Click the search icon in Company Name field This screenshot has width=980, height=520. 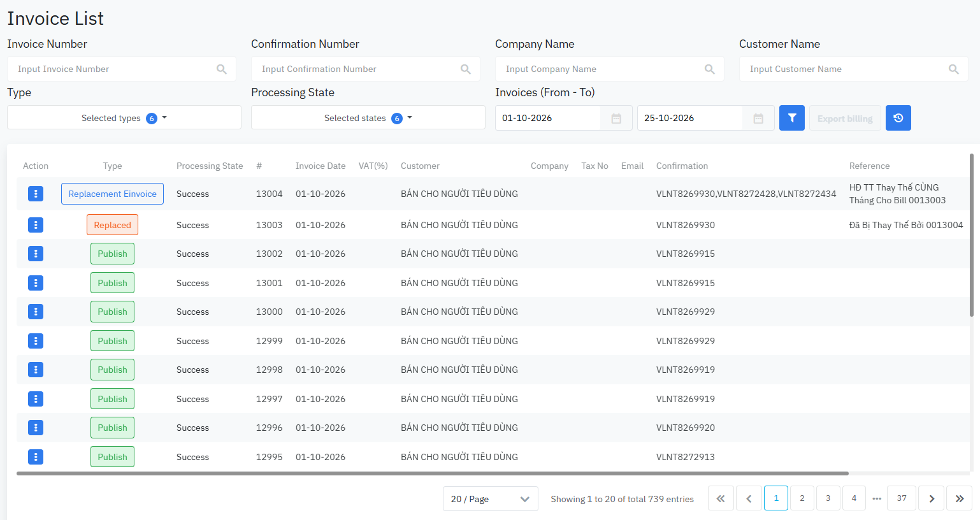pyautogui.click(x=710, y=69)
